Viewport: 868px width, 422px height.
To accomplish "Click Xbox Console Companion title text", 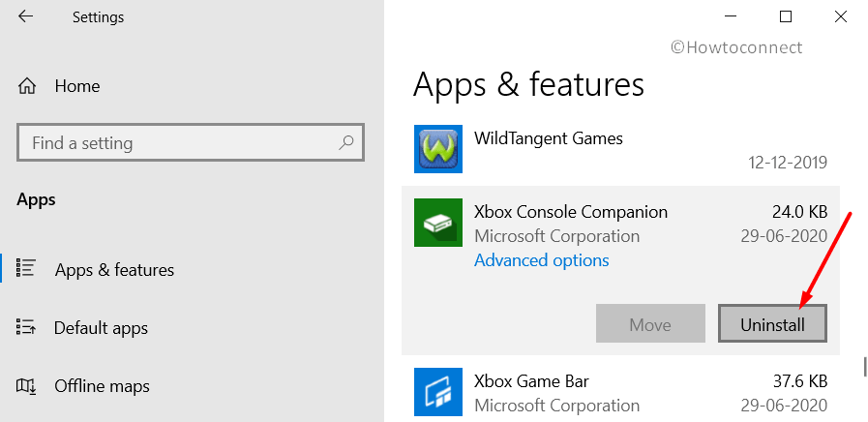I will click(x=571, y=212).
